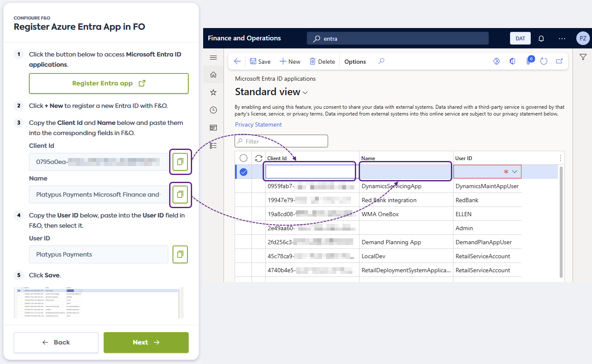The height and width of the screenshot is (364, 592).
Task: Copy the Name field value
Action: coord(180,195)
